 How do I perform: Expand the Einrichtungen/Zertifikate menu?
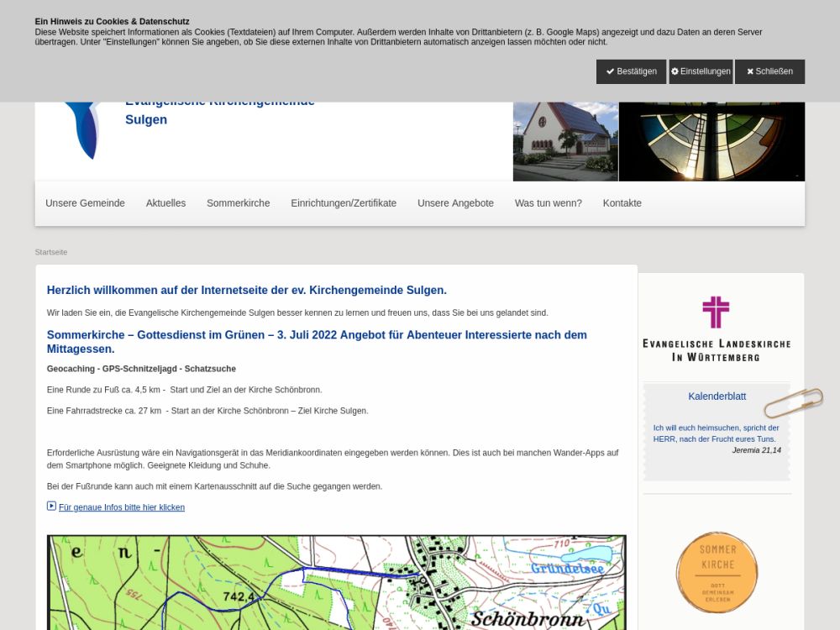[x=344, y=203]
